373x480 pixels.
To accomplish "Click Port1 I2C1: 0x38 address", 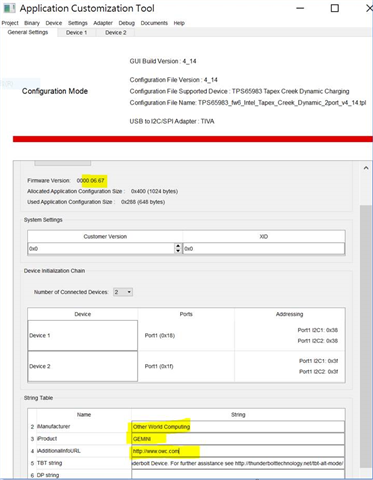I will (x=318, y=330).
